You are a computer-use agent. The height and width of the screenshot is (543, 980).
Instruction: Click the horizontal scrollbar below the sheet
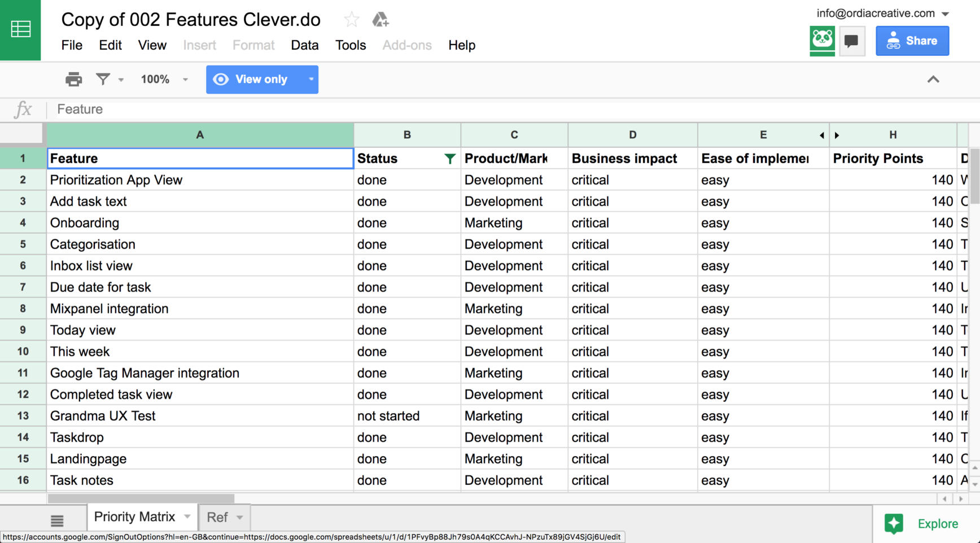140,498
